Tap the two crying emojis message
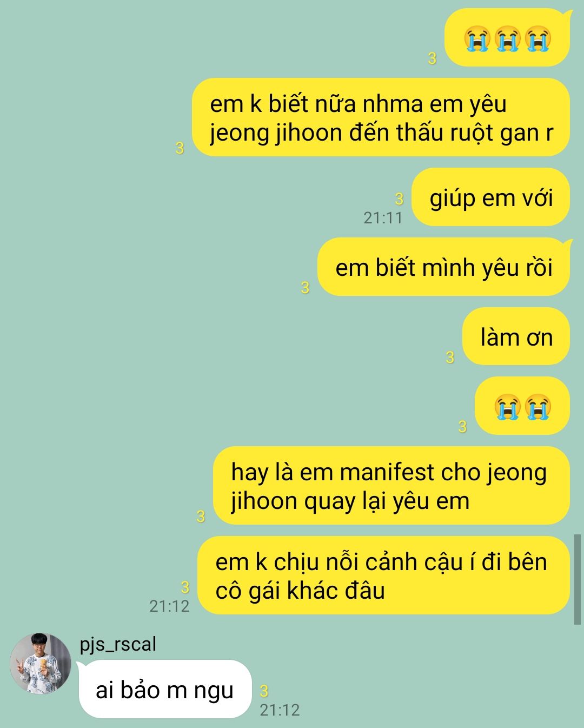 [x=522, y=406]
